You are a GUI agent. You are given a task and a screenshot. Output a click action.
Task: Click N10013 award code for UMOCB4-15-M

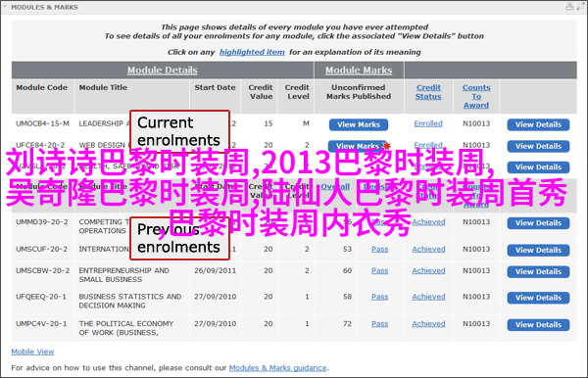[476, 123]
